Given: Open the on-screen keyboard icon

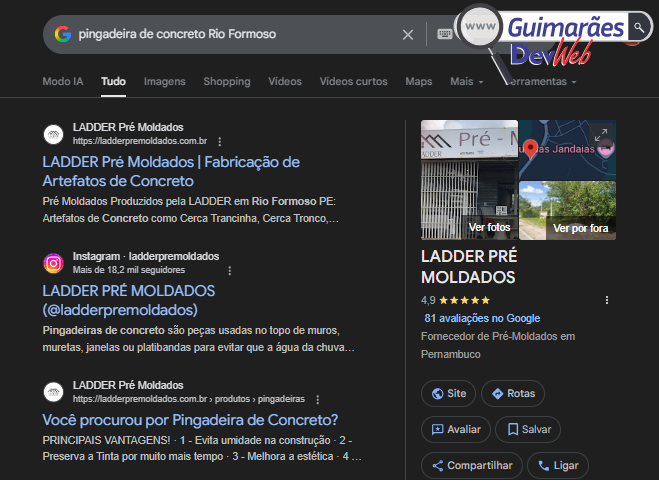Looking at the screenshot, I should click(444, 34).
